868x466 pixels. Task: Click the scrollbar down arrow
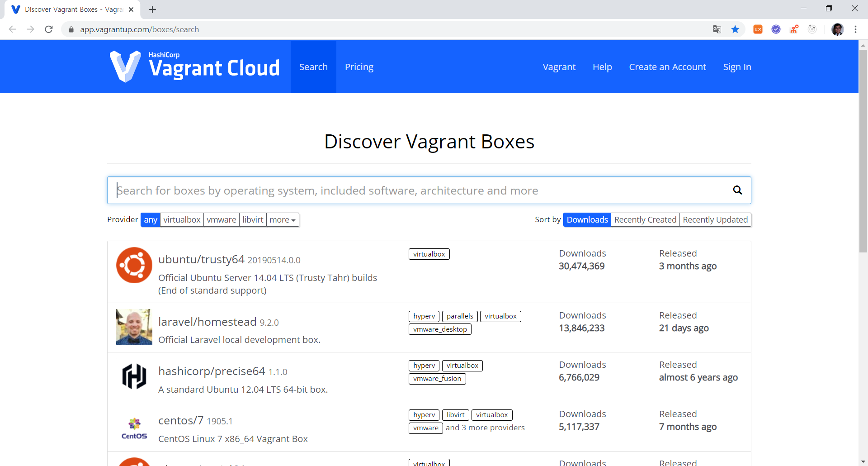[863, 461]
